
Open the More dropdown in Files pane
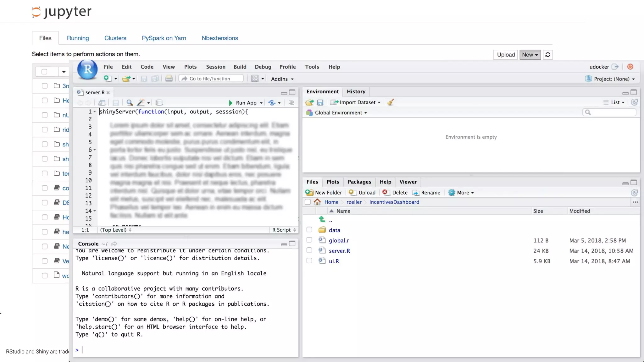(461, 193)
